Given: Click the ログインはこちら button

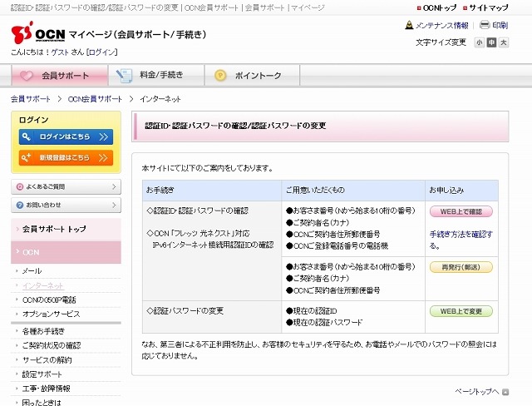Looking at the screenshot, I should 66,136.
